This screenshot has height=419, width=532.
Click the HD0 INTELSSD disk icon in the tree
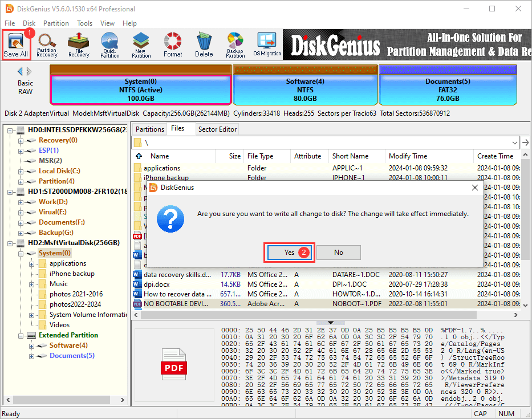coord(21,130)
